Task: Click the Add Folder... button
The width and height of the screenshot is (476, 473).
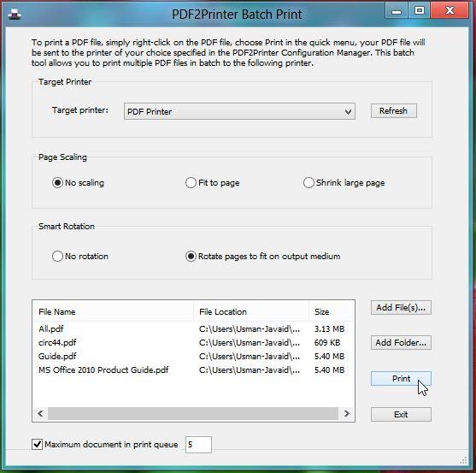Action: 401,343
